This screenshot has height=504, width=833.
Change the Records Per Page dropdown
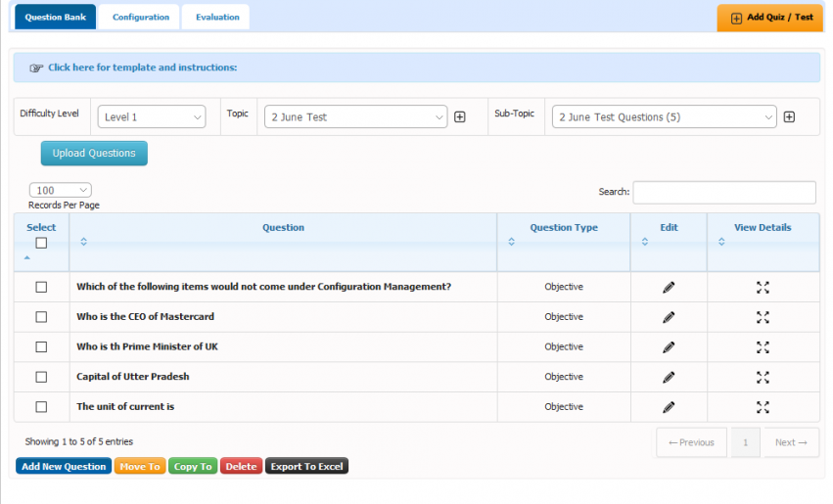point(60,190)
